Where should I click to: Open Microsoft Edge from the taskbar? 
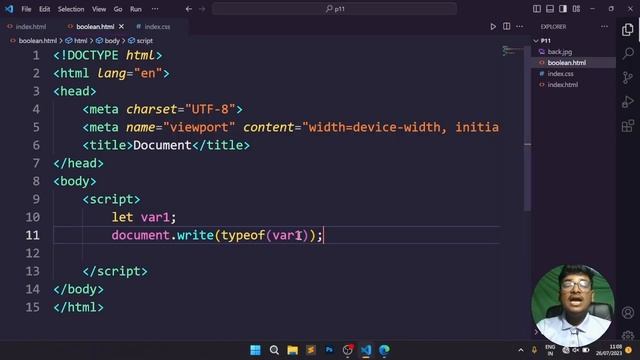pos(384,350)
